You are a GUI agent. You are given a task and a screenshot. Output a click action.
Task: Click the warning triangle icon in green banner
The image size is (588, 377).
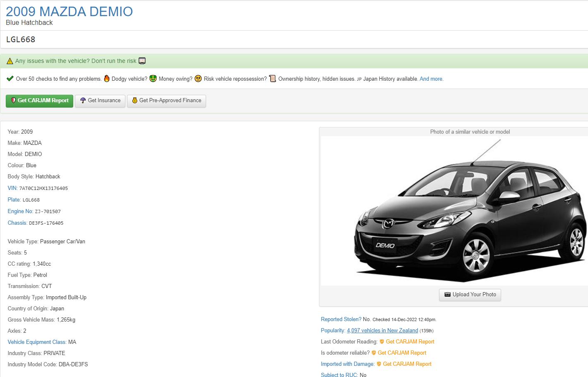tap(10, 61)
